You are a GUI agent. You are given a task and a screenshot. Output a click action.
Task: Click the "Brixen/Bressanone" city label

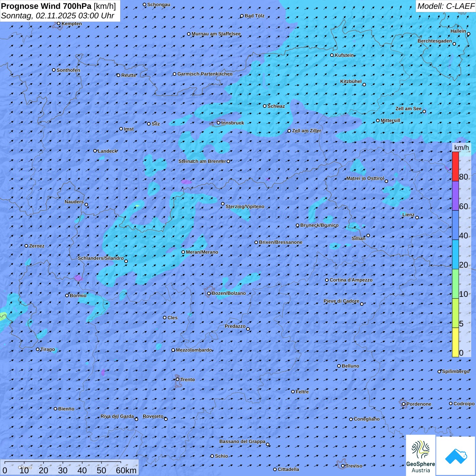[280, 242]
